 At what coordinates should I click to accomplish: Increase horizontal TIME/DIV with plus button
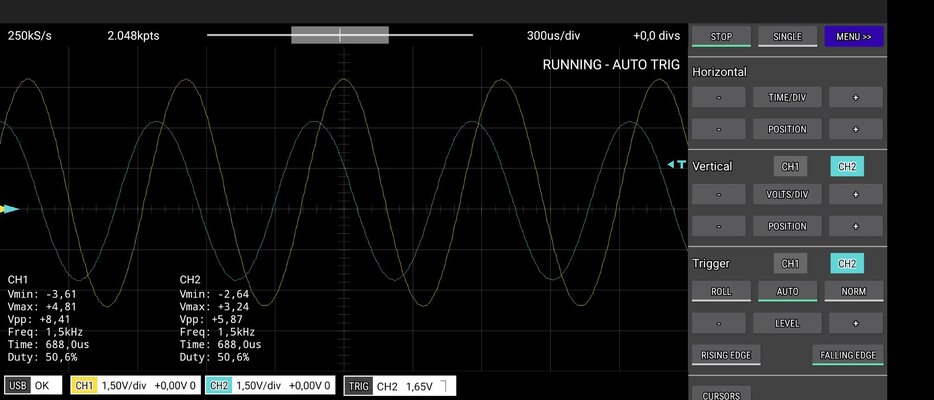coord(855,97)
